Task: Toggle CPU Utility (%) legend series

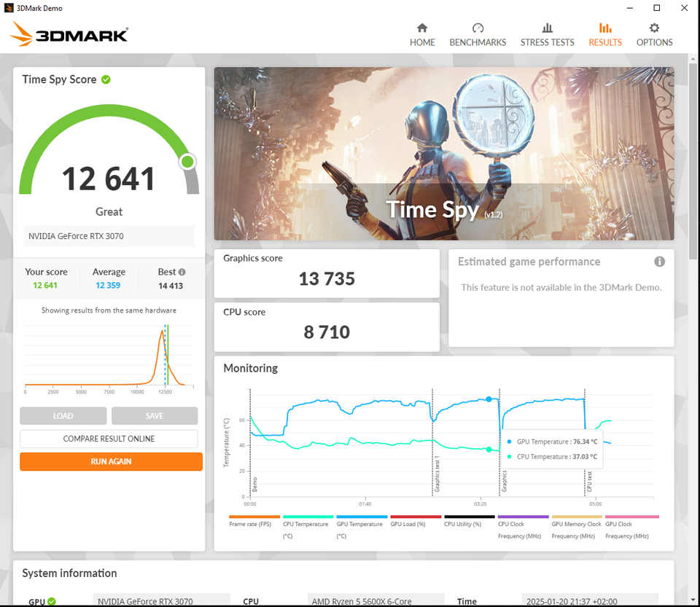Action: pos(462,524)
